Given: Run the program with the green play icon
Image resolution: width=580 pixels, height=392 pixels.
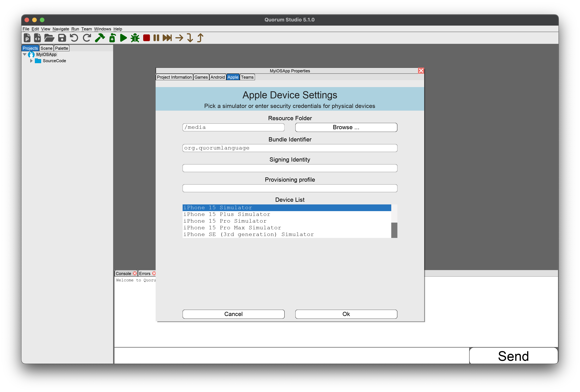Looking at the screenshot, I should click(x=123, y=38).
